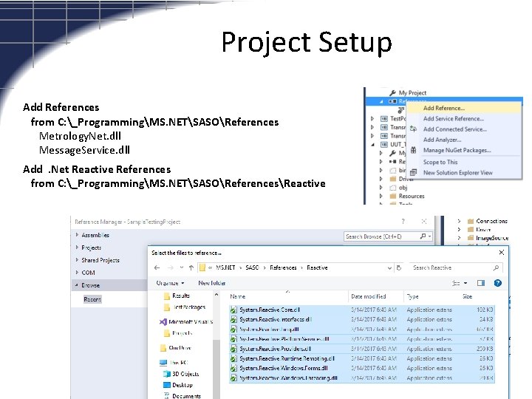Viewport: 532px width, 399px height.
Task: Click the Up one level arrow
Action: coord(191,267)
